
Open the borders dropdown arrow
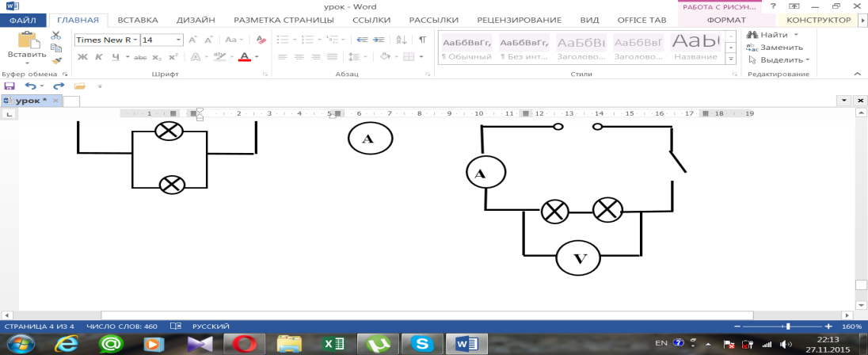click(x=421, y=57)
